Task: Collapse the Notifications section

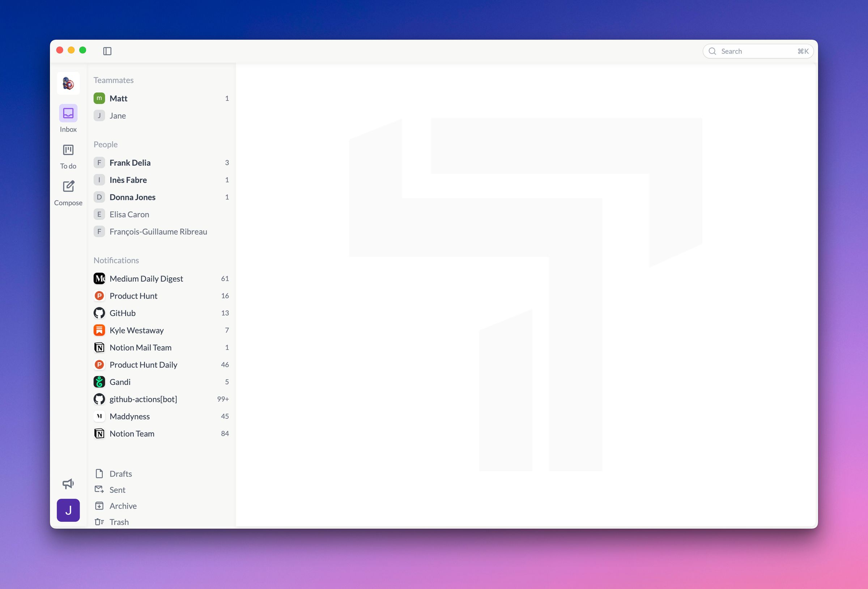Action: [x=116, y=260]
